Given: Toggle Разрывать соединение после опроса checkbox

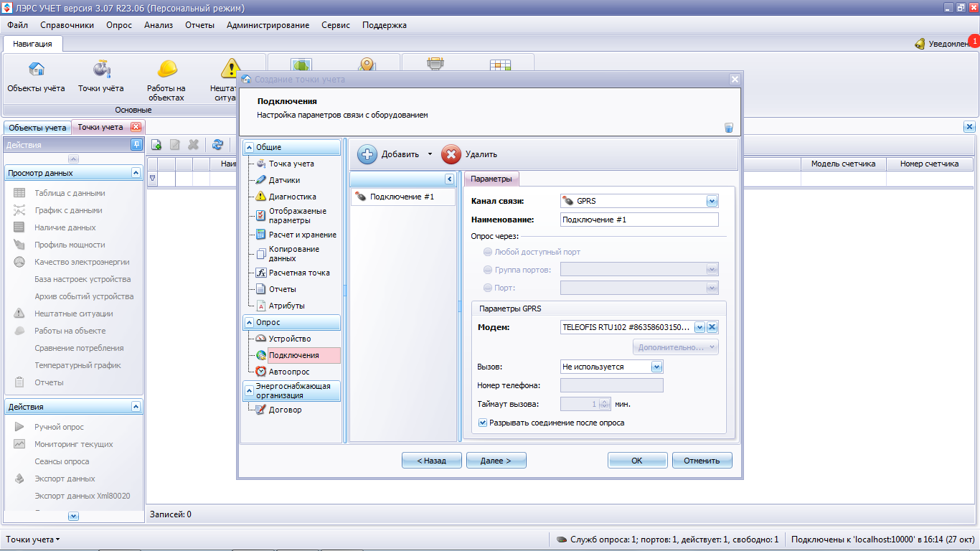Looking at the screenshot, I should tap(483, 423).
